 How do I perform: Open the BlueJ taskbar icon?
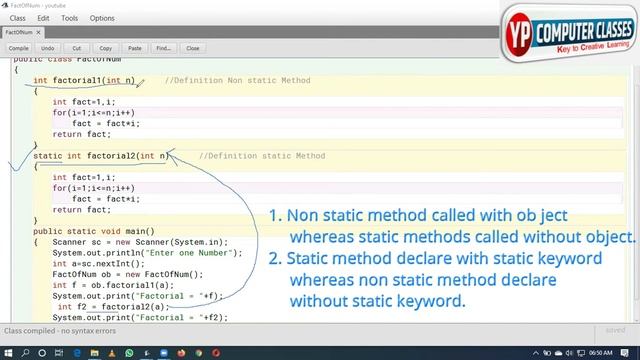pyautogui.click(x=147, y=353)
